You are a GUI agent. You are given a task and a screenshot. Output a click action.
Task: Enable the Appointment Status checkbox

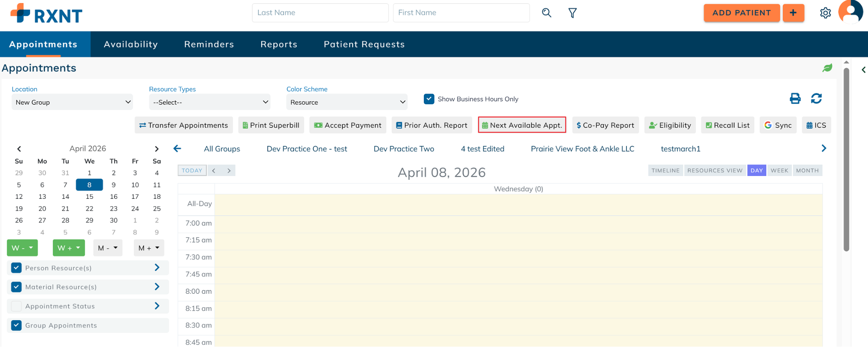(x=17, y=306)
